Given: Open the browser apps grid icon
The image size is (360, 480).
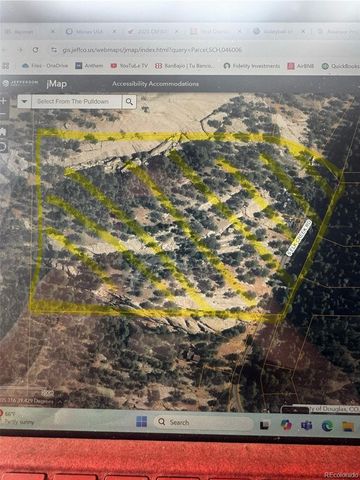Looking at the screenshot, I should (5, 66).
